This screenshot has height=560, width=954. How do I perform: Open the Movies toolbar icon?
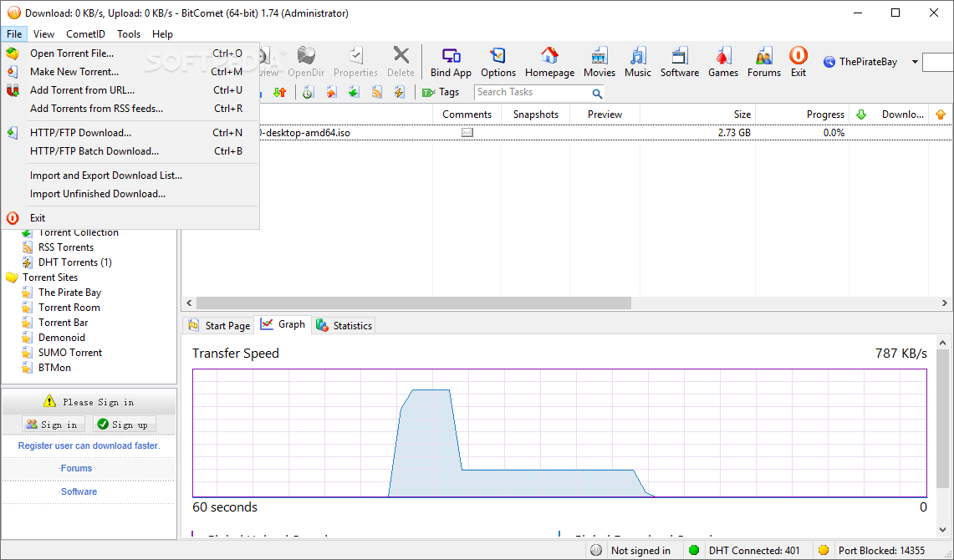point(599,62)
